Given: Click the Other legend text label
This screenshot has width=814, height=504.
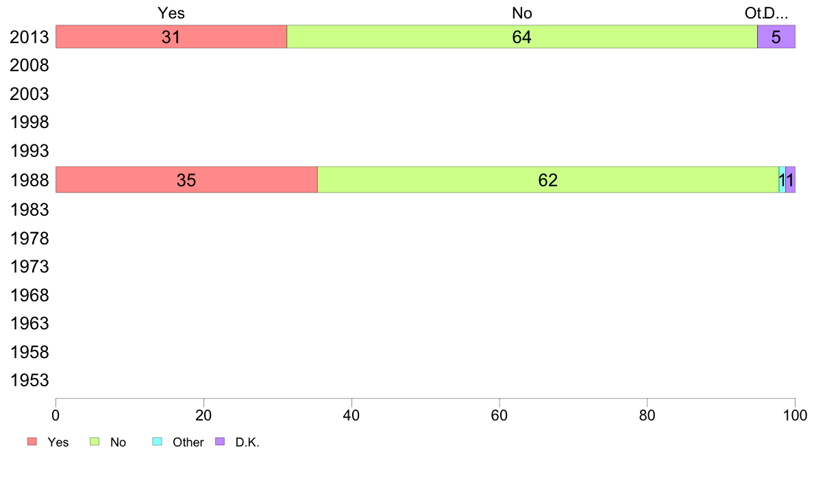Looking at the screenshot, I should pos(188,442).
